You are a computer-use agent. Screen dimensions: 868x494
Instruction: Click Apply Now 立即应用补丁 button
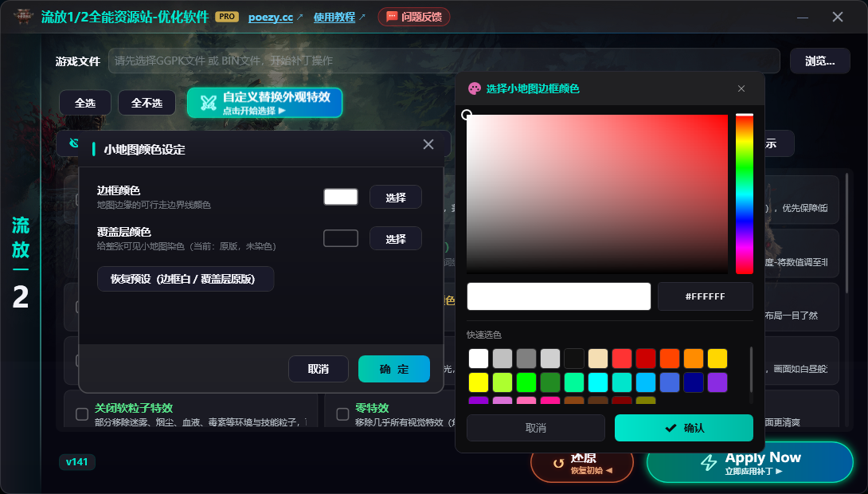[x=750, y=462]
